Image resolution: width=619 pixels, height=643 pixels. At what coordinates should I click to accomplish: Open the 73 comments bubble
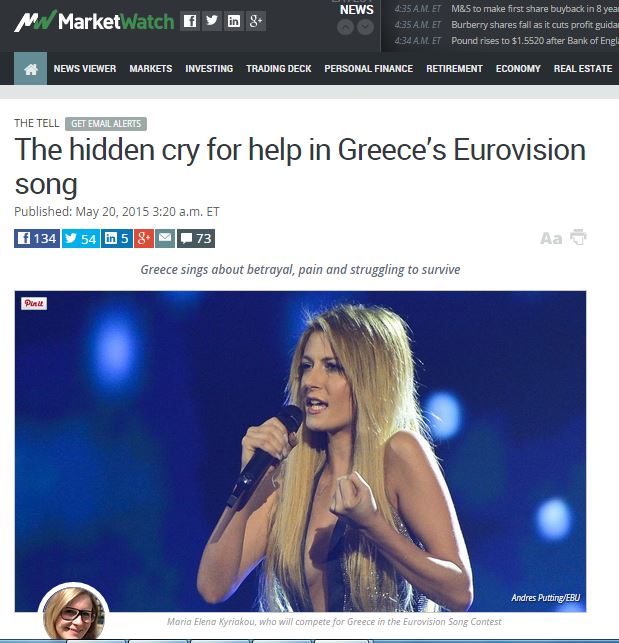pos(196,239)
